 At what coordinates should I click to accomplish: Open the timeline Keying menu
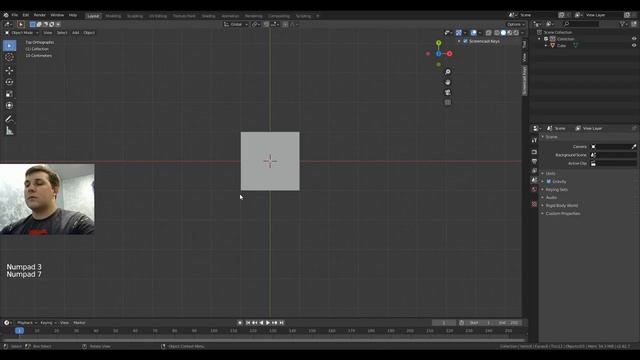pyautogui.click(x=48, y=323)
